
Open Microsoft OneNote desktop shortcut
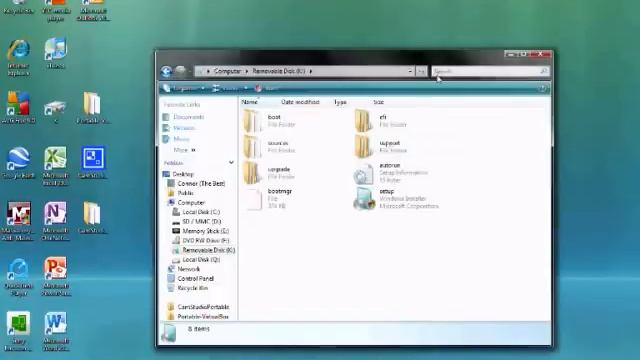tap(56, 221)
